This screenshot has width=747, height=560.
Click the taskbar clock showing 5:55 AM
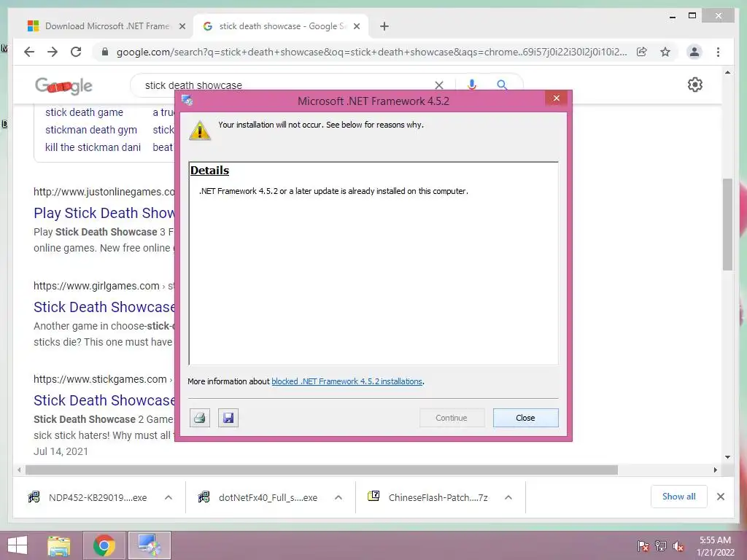click(x=715, y=546)
